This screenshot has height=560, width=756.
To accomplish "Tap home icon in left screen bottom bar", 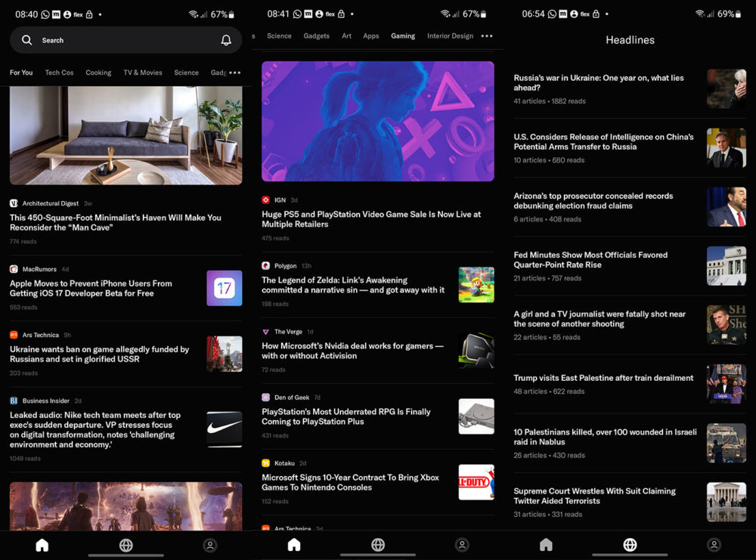I will click(42, 545).
